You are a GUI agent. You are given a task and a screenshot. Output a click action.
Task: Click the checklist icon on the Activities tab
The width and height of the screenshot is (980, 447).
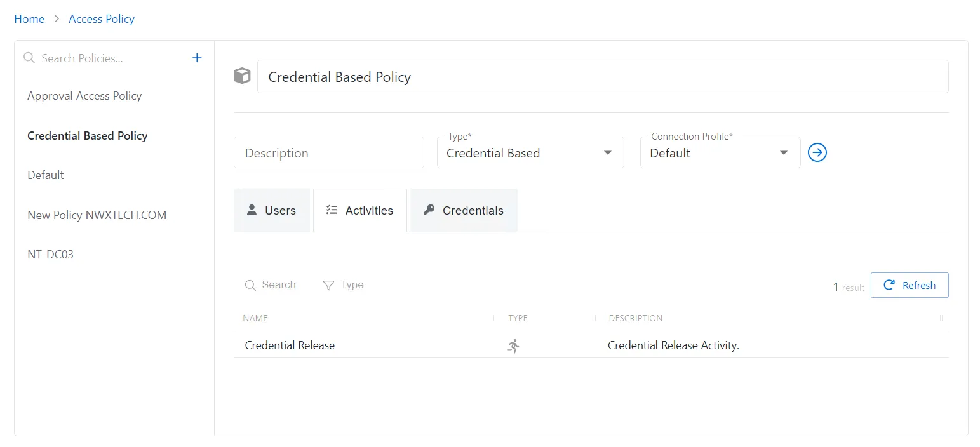point(332,210)
